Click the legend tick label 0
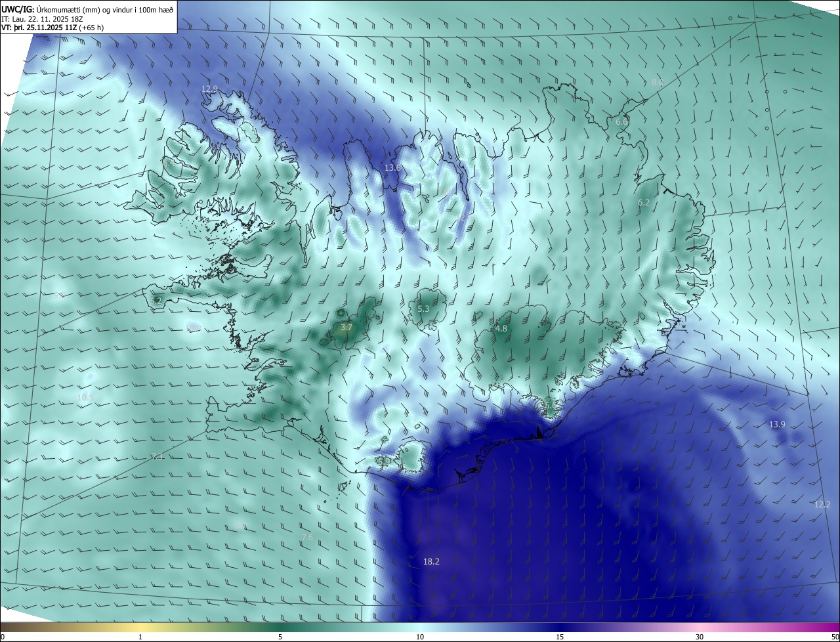 click(3, 637)
